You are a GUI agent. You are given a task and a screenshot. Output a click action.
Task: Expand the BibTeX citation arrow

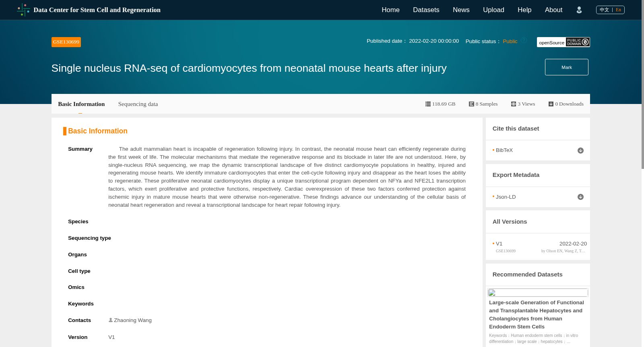(x=580, y=150)
